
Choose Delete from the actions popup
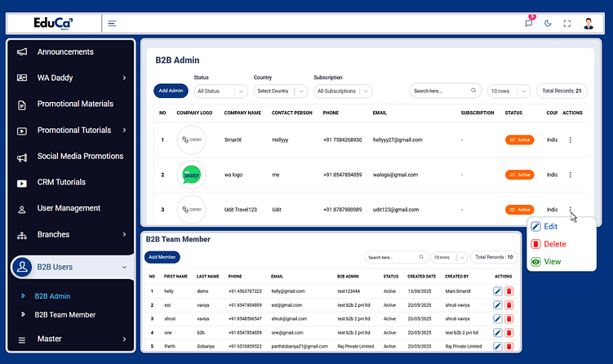(x=553, y=244)
